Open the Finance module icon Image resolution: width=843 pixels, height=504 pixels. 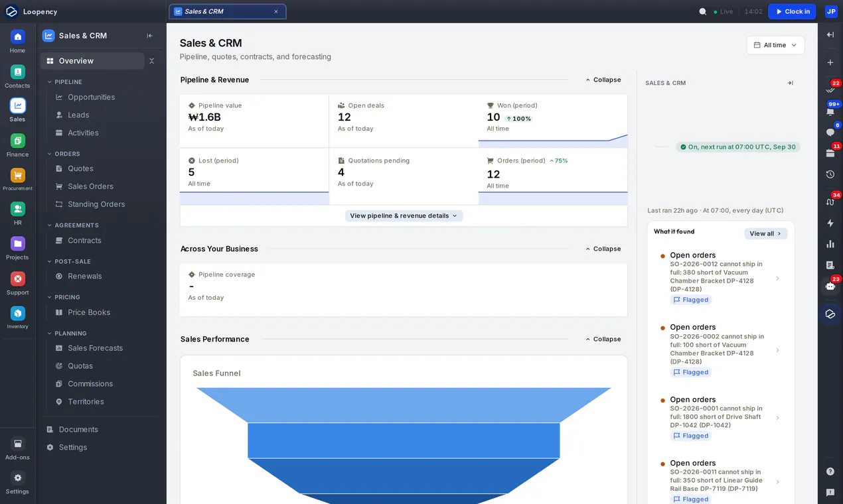[18, 141]
